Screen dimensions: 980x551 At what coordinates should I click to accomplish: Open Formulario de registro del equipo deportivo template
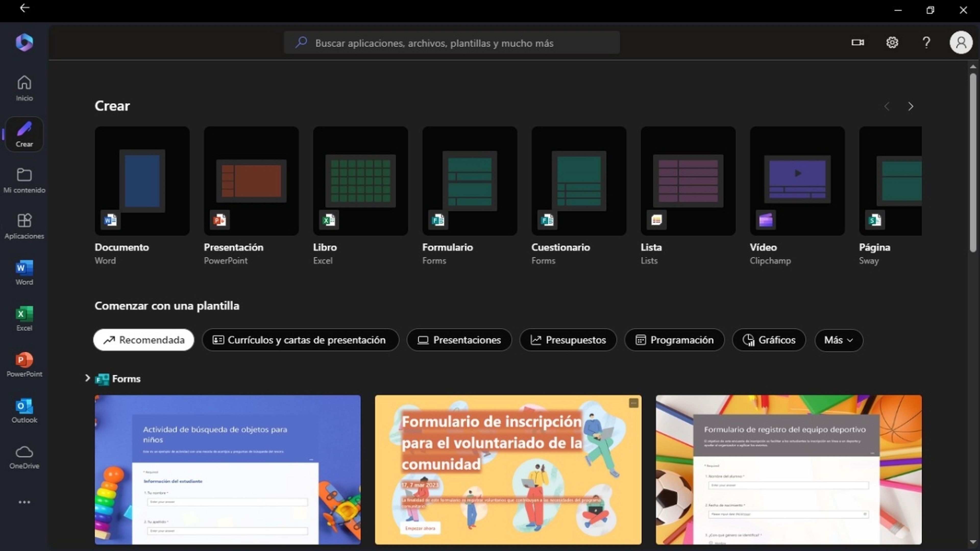[789, 470]
